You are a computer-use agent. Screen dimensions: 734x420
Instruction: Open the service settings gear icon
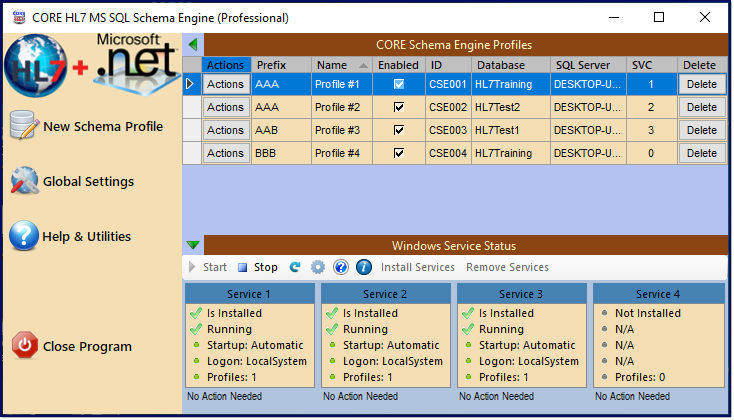point(318,267)
